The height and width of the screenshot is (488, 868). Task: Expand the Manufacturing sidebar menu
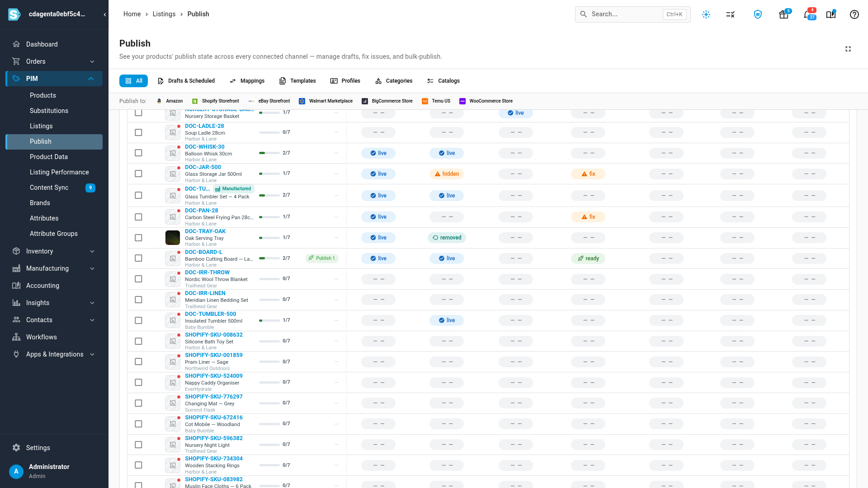pos(92,268)
